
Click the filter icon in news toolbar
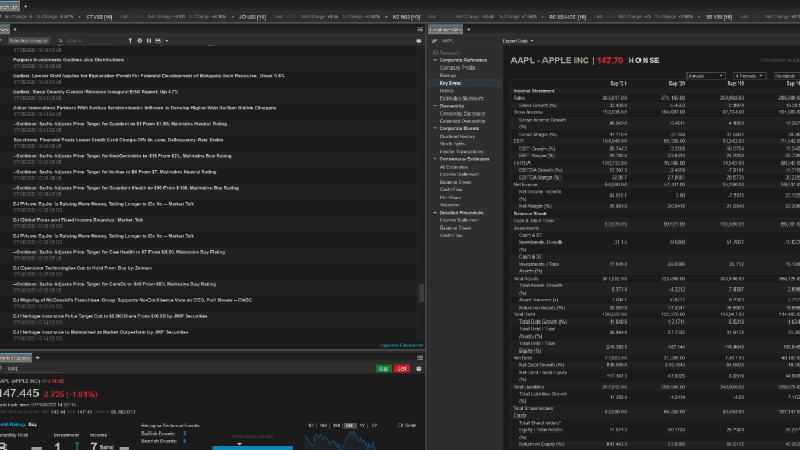130,41
